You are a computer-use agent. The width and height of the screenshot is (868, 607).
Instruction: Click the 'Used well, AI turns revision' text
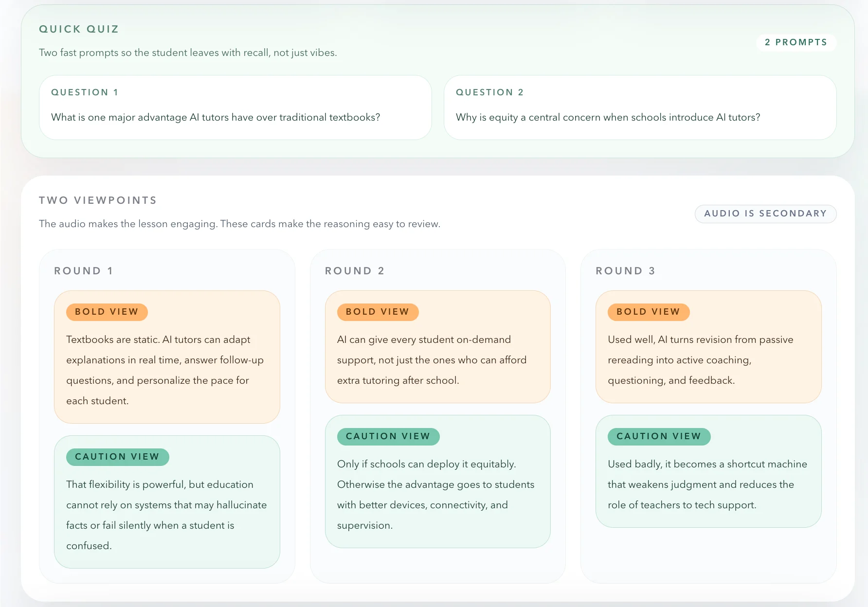pos(701,360)
